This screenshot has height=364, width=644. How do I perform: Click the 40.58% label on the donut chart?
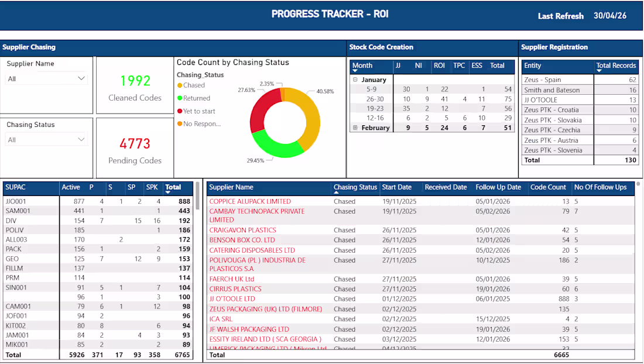pos(326,91)
